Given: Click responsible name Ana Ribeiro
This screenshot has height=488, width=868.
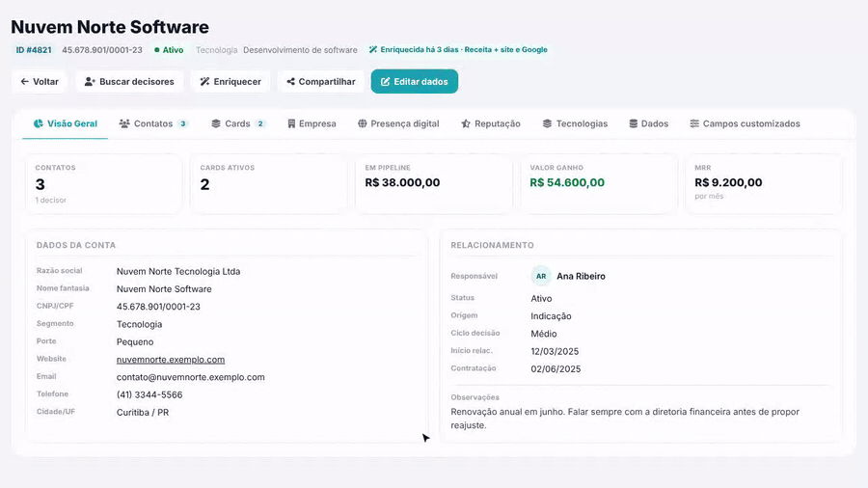Looking at the screenshot, I should [581, 276].
